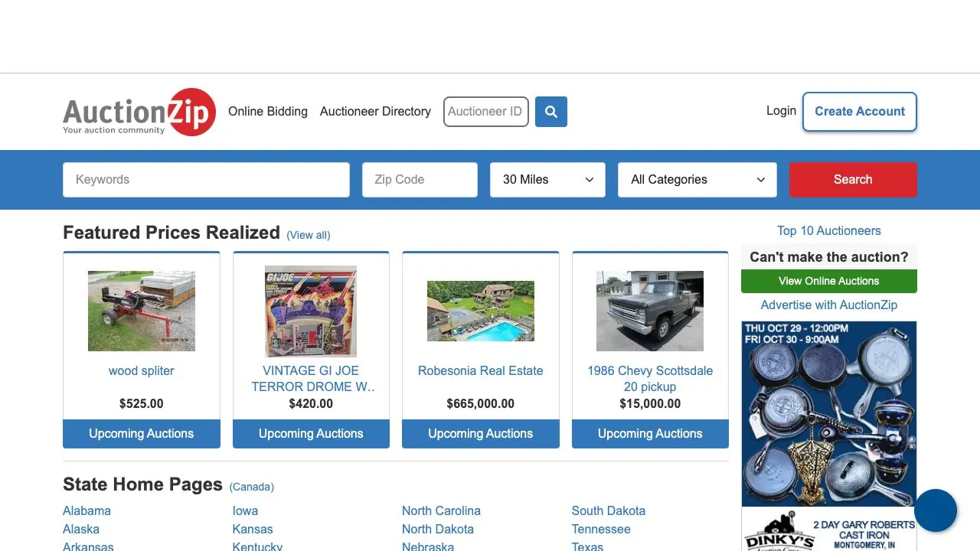Open Top 10 Auctioneers link

point(829,230)
